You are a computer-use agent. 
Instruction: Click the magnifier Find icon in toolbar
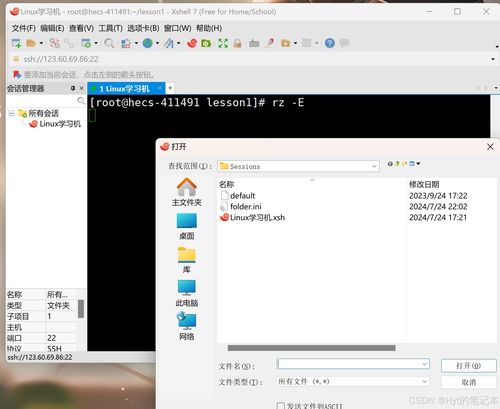tap(109, 43)
